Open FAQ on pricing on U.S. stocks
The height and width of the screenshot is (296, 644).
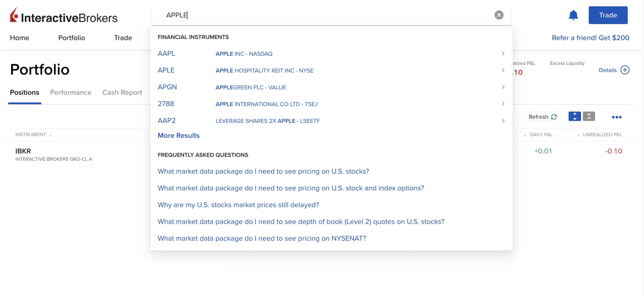pos(263,171)
